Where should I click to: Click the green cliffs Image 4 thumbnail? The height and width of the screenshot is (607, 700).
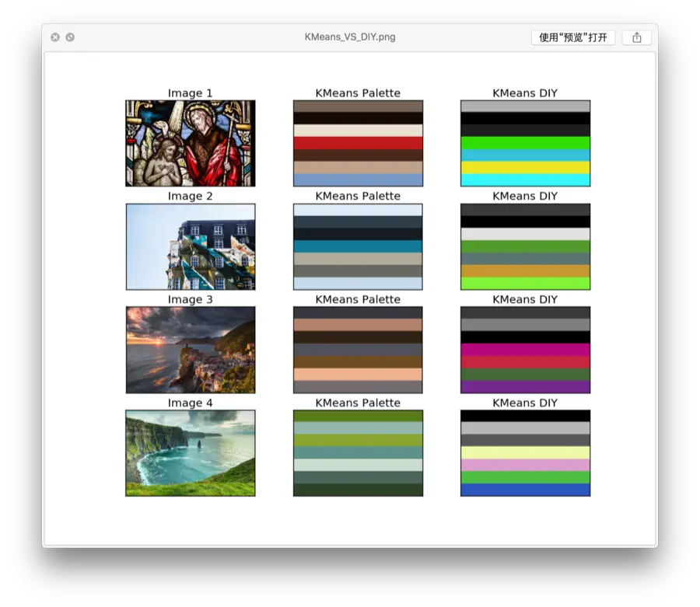[x=191, y=453]
